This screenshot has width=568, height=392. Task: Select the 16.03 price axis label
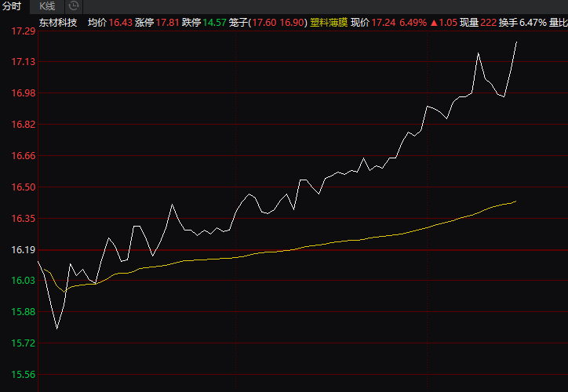(24, 281)
